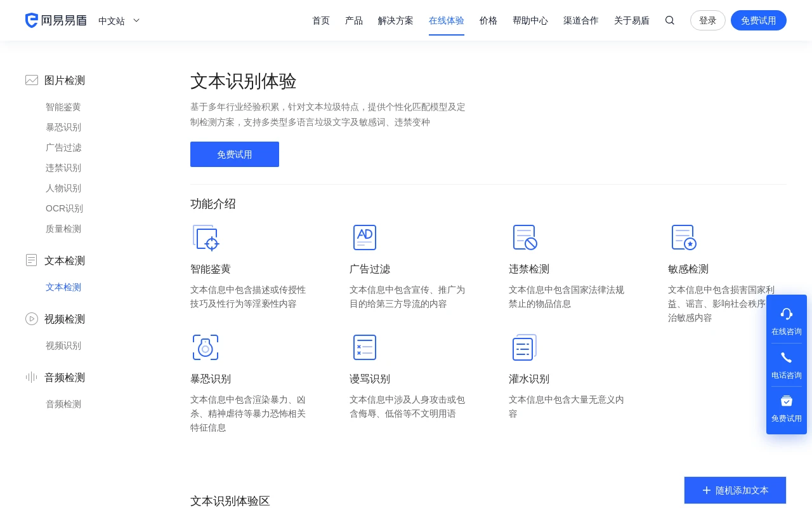Click the 敏感检测 starred-document icon
This screenshot has height=508, width=812.
coord(684,237)
